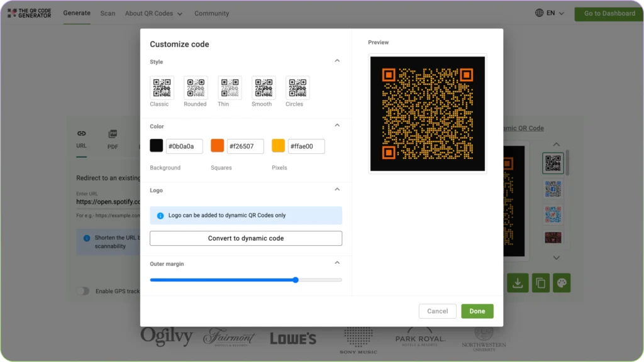644x362 pixels.
Task: Click the Convert to dynamic code button
Action: (245, 238)
